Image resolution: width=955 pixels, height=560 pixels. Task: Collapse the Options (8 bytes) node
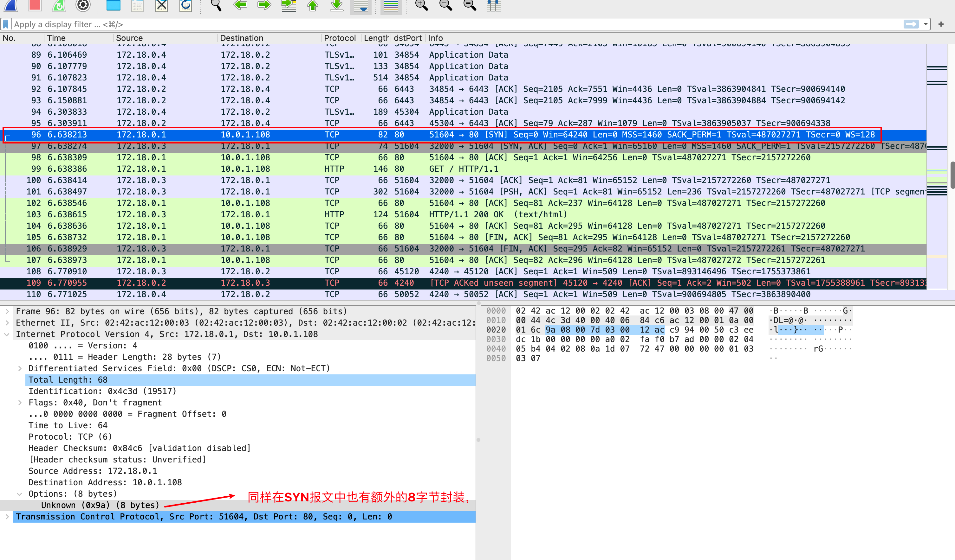click(19, 494)
